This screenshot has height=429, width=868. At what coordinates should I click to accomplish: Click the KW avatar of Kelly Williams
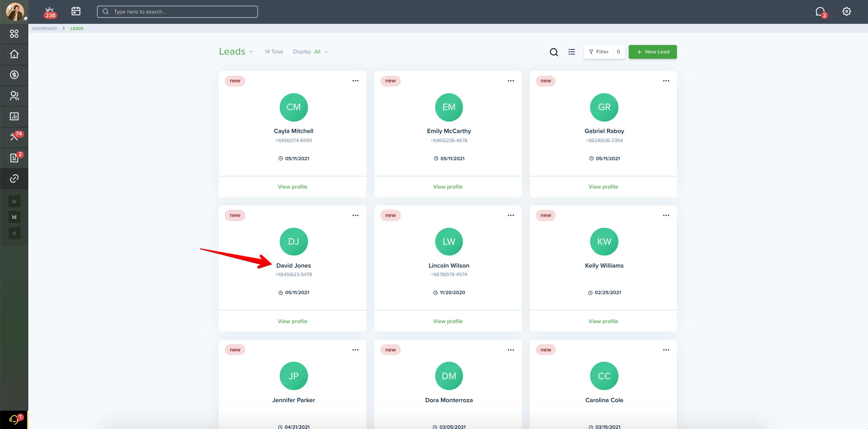tap(604, 242)
